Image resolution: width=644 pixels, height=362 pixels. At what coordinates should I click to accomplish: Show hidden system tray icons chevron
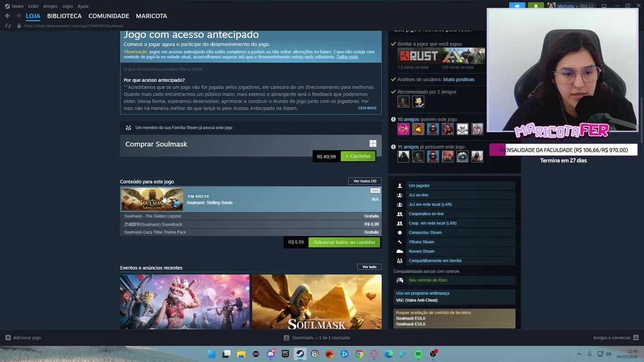pyautogui.click(x=579, y=354)
